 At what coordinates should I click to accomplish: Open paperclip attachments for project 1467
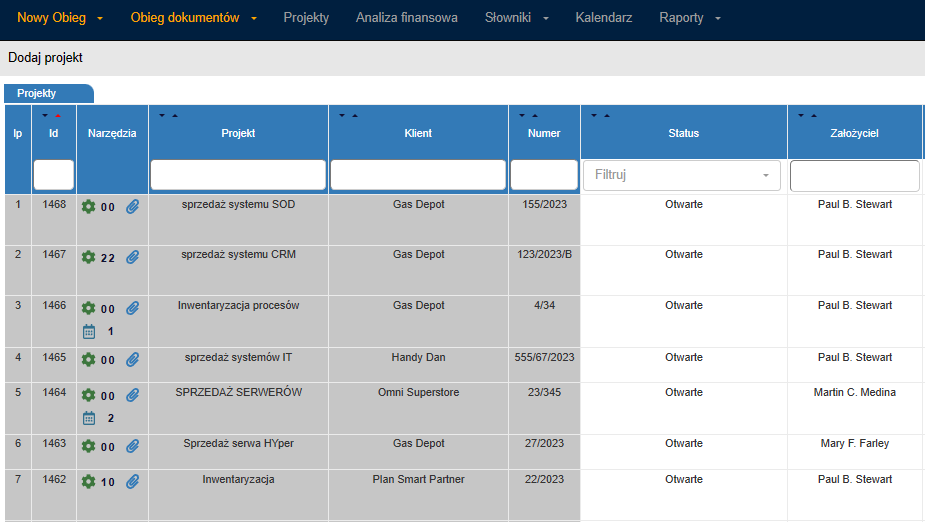(x=133, y=257)
